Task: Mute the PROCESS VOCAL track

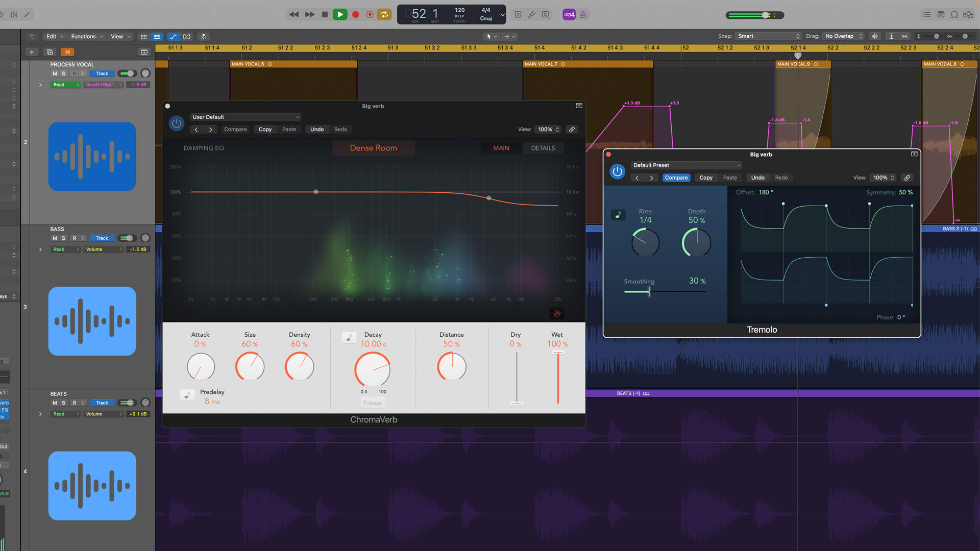Action: [x=55, y=73]
